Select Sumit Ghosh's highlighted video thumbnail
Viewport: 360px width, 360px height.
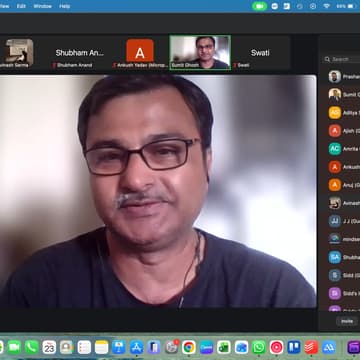tap(200, 53)
